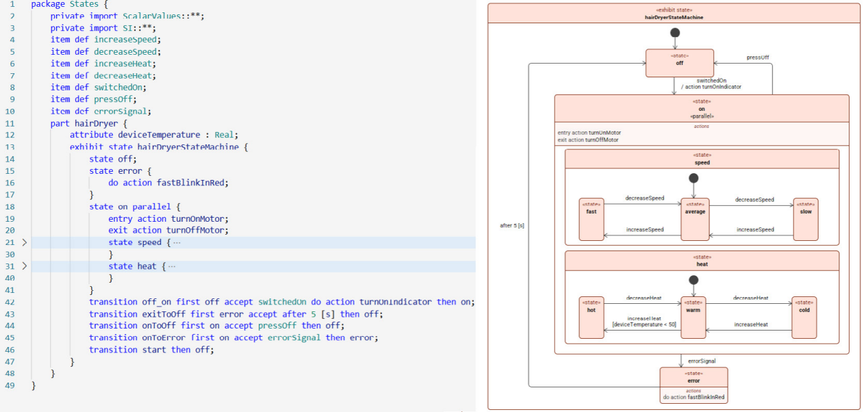The height and width of the screenshot is (412, 868).
Task: Click 'attribute deviceTemperature : Real' line
Action: point(154,135)
